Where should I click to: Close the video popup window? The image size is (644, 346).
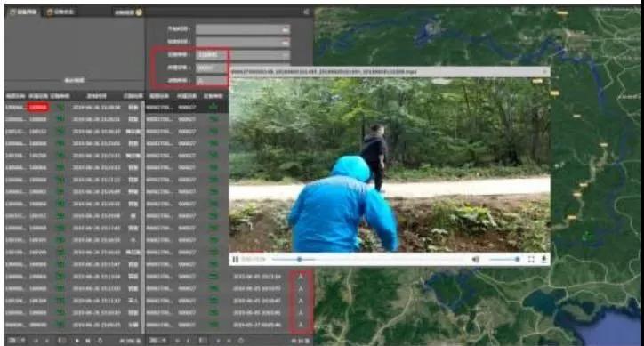(x=544, y=72)
